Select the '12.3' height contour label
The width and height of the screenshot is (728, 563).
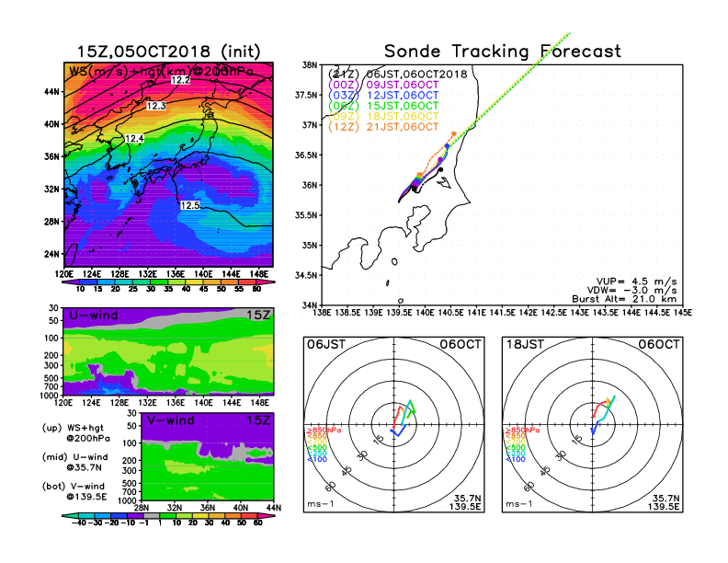click(156, 106)
